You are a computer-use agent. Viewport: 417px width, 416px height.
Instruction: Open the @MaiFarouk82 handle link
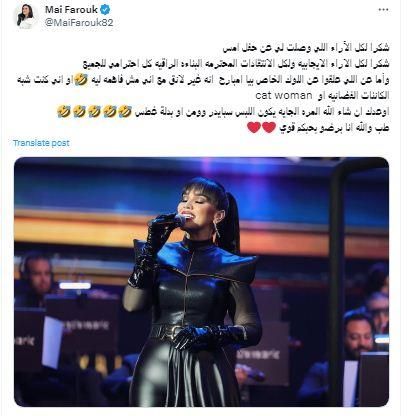pos(79,23)
